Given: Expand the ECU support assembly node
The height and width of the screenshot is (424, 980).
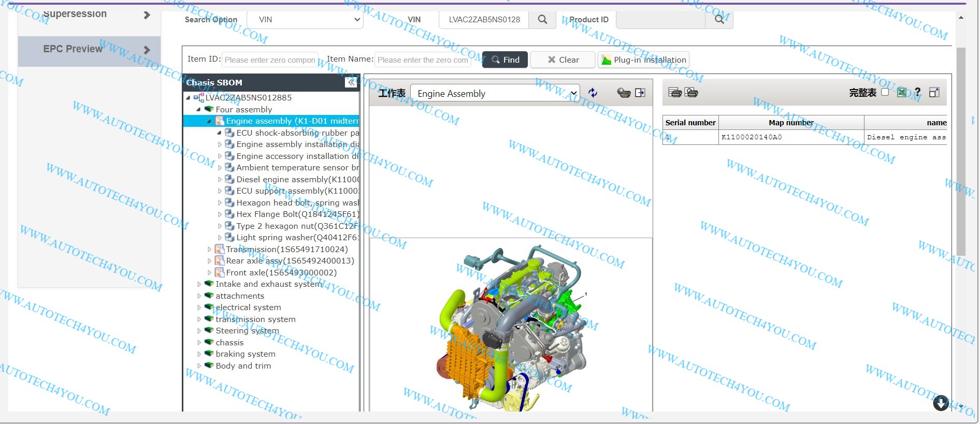Looking at the screenshot, I should point(220,191).
